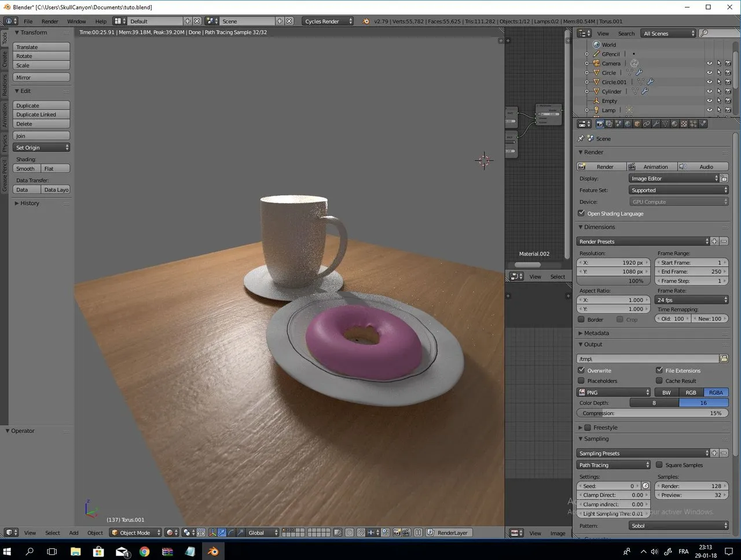The width and height of the screenshot is (741, 560).
Task: Hide the Camera with its eye icon
Action: [x=709, y=64]
